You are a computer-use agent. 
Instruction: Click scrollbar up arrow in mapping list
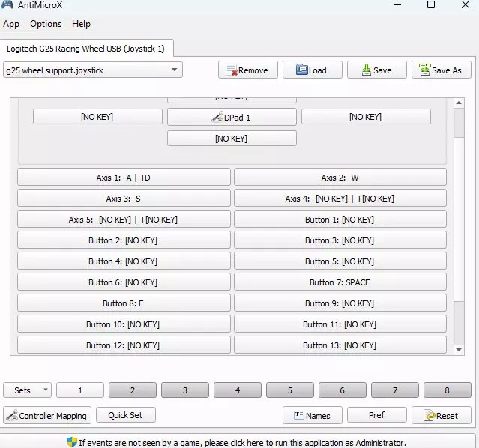coord(459,103)
